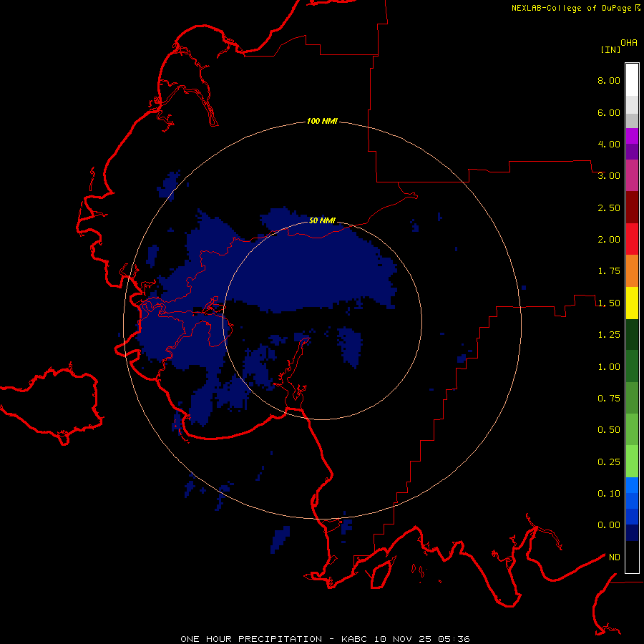Select the ND legend label
The height and width of the screenshot is (644, 644).
pos(615,557)
